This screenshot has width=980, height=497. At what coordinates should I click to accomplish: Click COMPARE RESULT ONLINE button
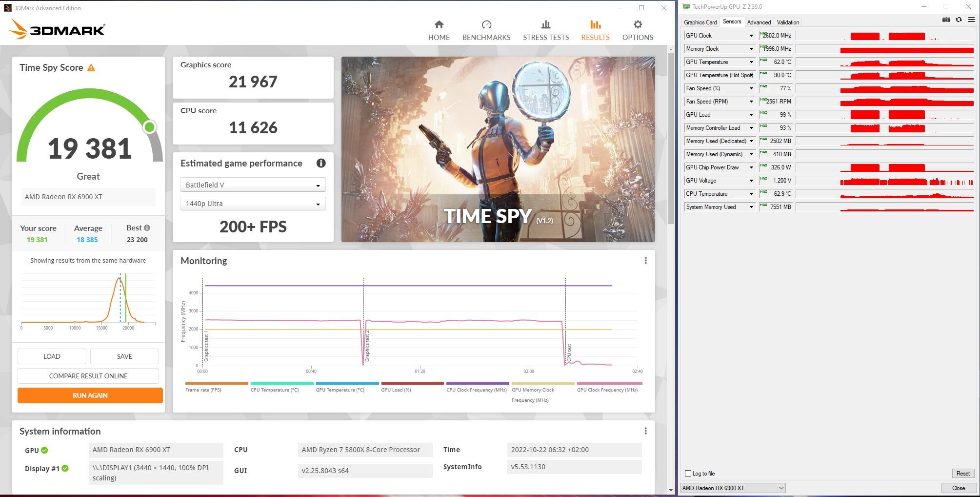click(88, 376)
